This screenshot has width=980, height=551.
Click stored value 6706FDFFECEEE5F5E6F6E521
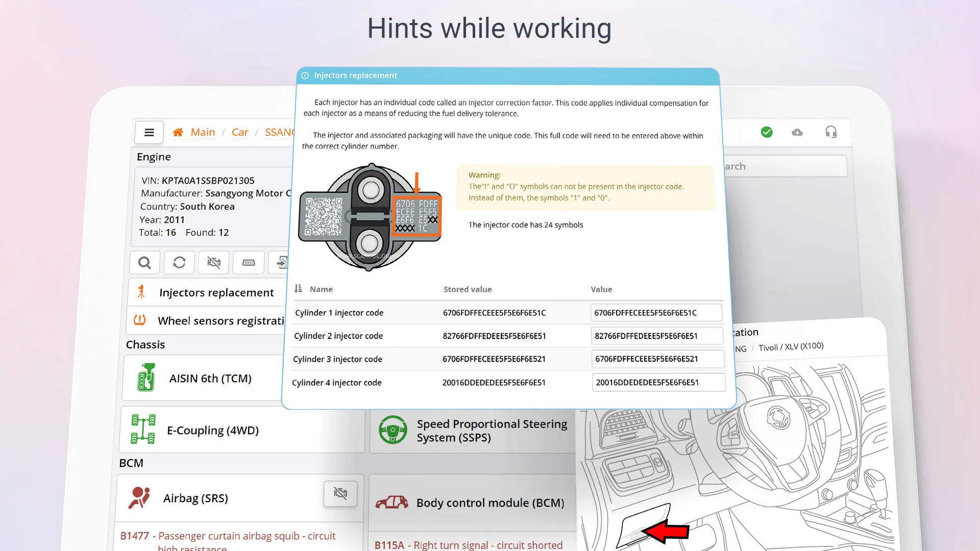(x=494, y=359)
